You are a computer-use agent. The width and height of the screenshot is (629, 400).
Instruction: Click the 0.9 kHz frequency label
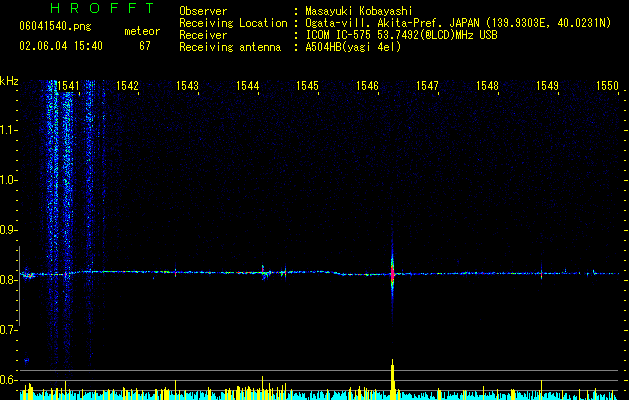coord(9,230)
